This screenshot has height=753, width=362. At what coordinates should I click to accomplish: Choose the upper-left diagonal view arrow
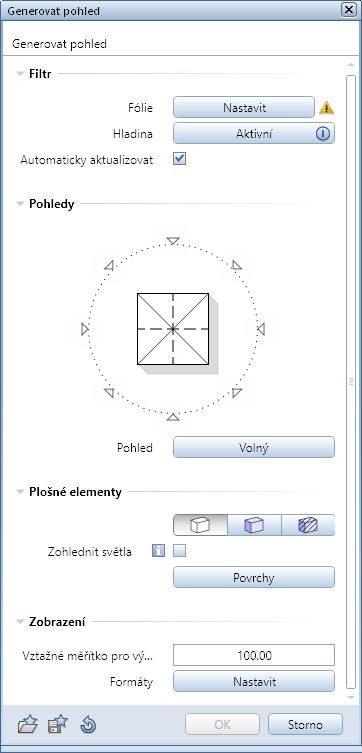[x=109, y=265]
